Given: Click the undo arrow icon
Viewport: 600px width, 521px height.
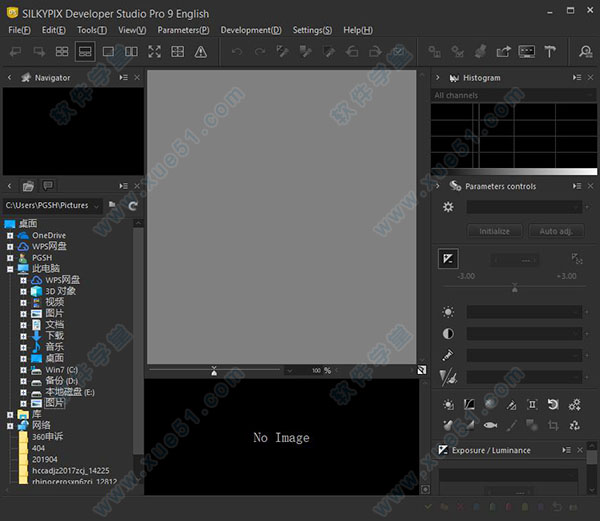Looking at the screenshot, I should tap(237, 52).
